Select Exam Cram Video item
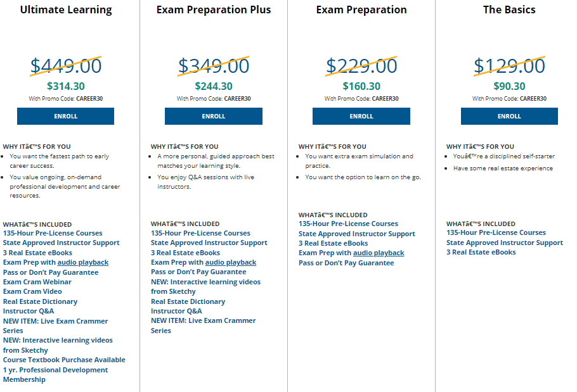The image size is (577, 392). 32,291
